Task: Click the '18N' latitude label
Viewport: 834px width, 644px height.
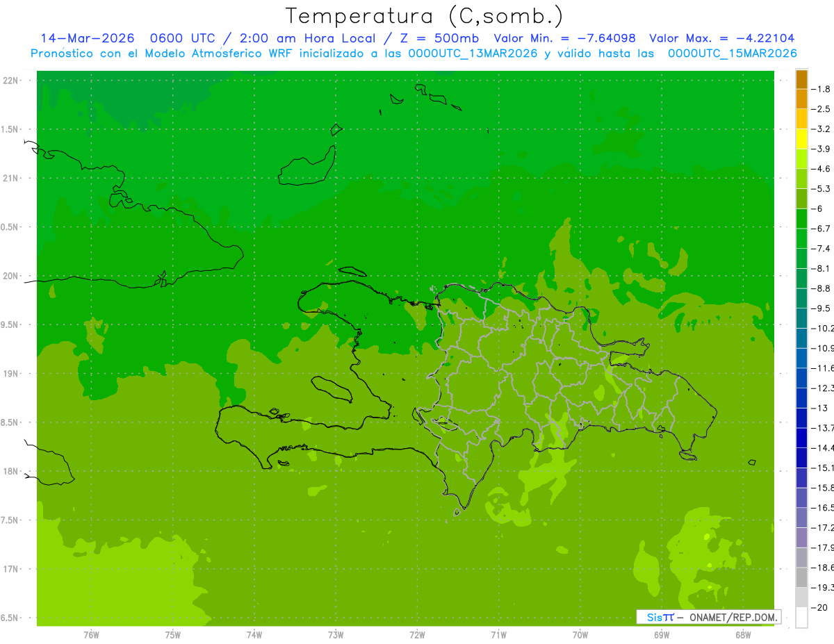Action: tap(12, 472)
